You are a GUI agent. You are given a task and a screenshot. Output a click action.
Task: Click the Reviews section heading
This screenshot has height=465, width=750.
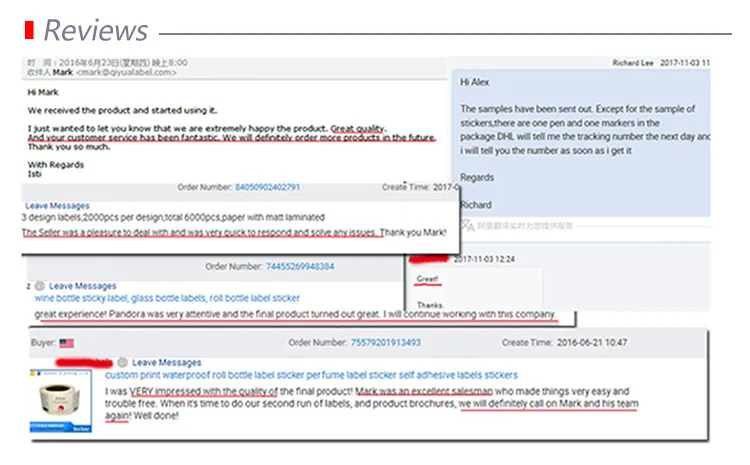point(95,29)
